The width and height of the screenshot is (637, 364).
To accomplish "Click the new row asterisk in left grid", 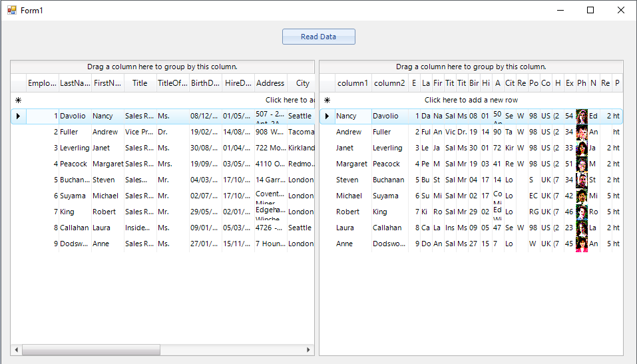I will [x=18, y=100].
